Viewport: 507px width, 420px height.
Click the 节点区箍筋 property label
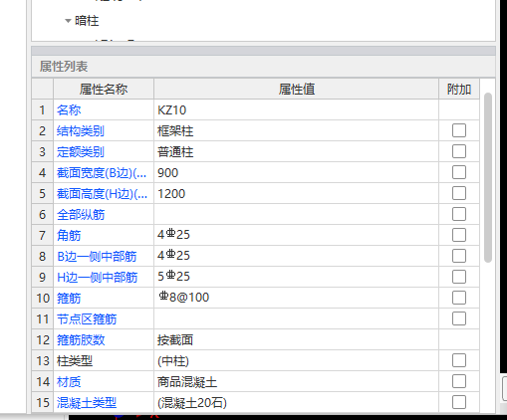[87, 318]
